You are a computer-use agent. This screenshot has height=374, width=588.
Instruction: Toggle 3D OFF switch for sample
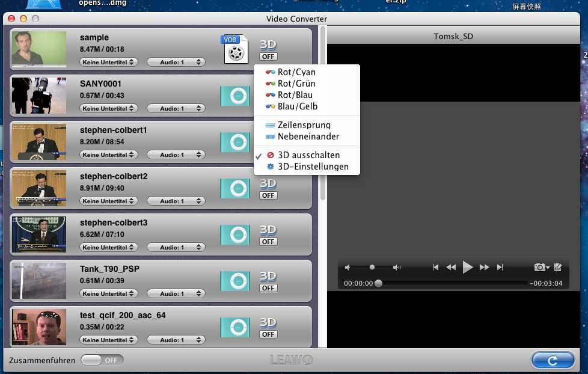pos(268,57)
